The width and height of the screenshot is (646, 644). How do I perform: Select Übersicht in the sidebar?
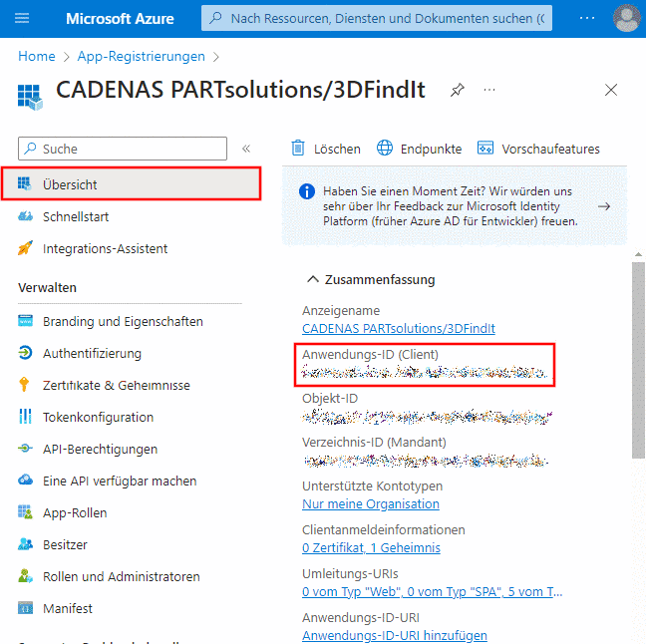[131, 183]
